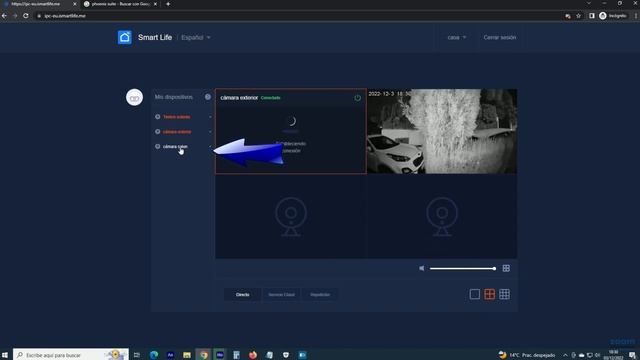Click the Chrome taskbar icon
The image size is (640, 360).
203,355
